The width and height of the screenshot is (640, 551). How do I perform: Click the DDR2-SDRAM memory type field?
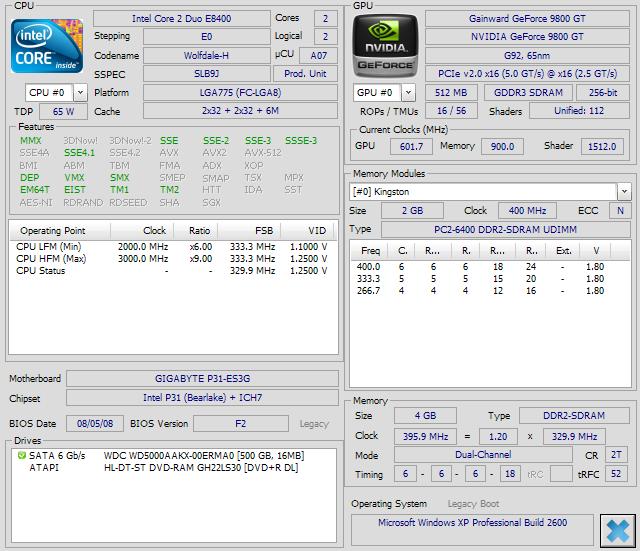(574, 416)
